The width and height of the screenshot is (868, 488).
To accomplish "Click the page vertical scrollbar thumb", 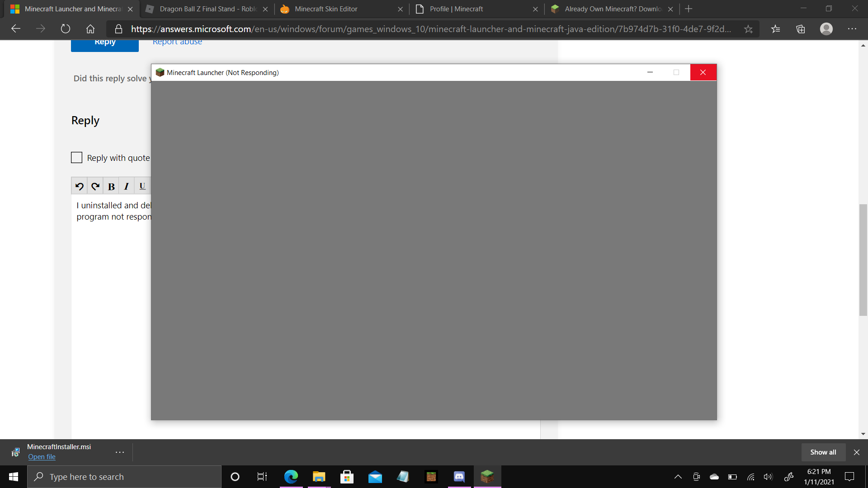I will click(x=863, y=260).
